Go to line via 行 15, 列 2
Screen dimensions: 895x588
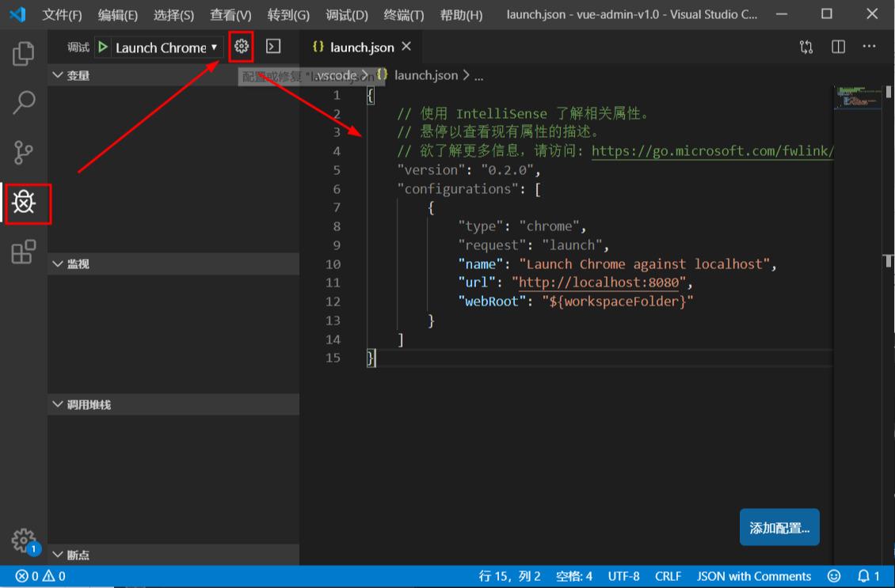point(509,576)
